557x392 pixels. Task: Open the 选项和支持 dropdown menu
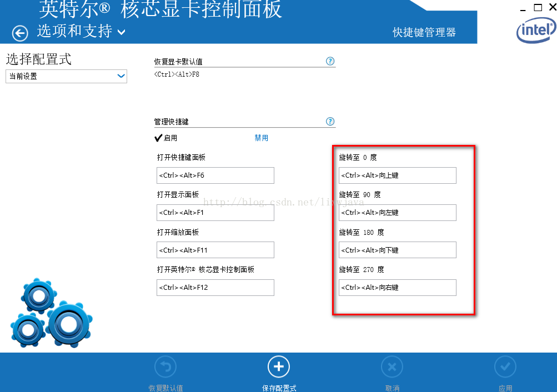[x=81, y=31]
